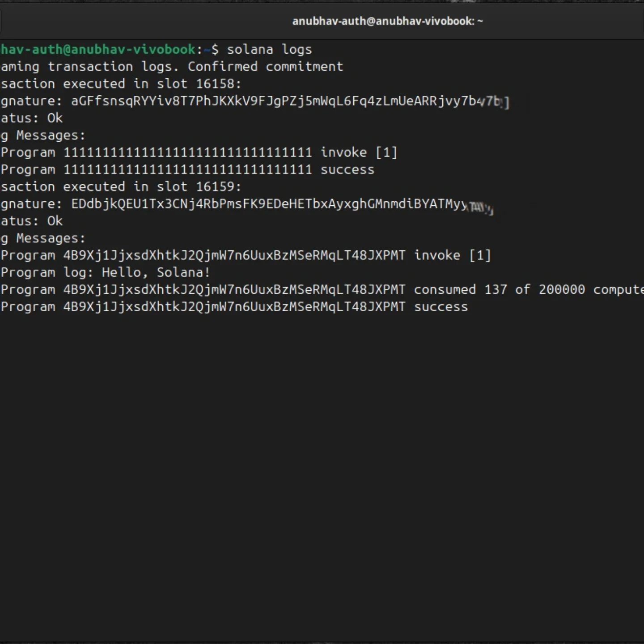
Task: Click the 4B9Xj1 program 'invoke [1]' line
Action: (246, 255)
